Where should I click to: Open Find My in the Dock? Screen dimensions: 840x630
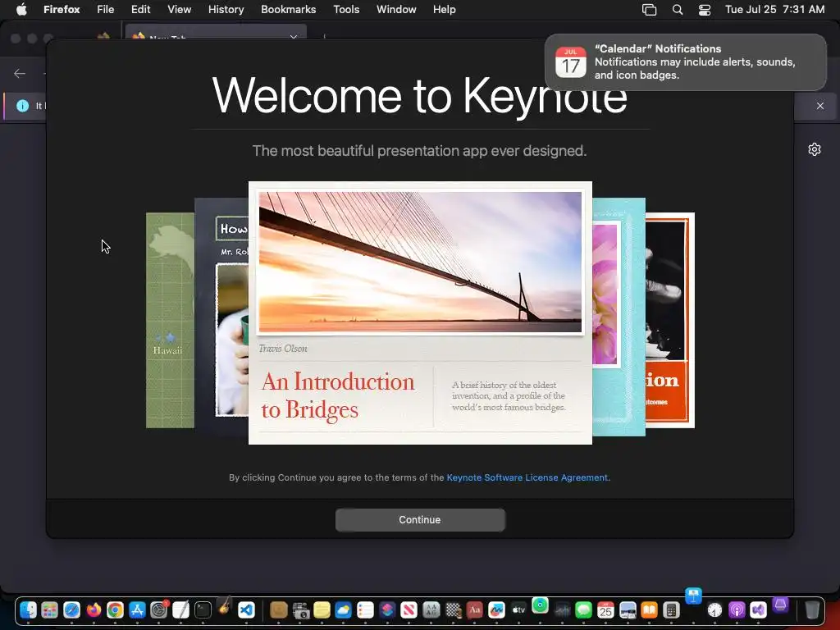[x=541, y=605]
